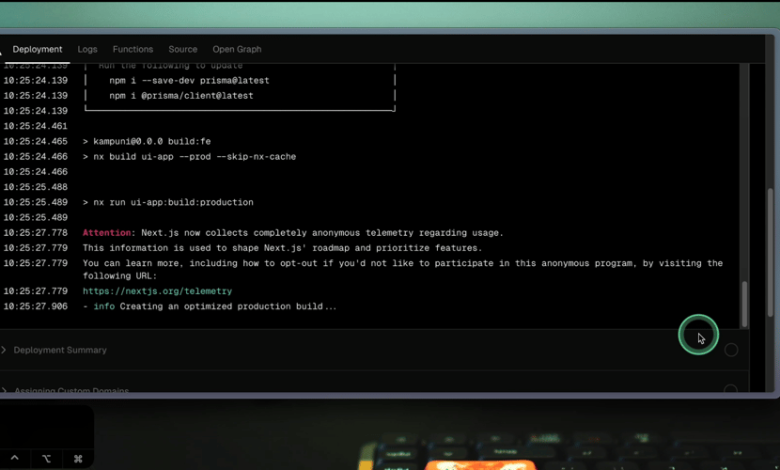Open the Open Graph tab

(x=237, y=49)
